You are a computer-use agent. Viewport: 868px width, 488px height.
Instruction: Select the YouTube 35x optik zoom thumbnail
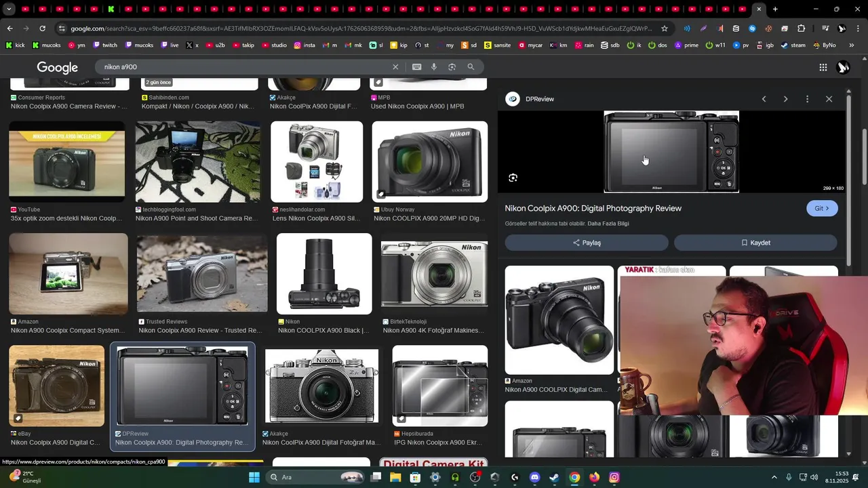[x=67, y=162]
